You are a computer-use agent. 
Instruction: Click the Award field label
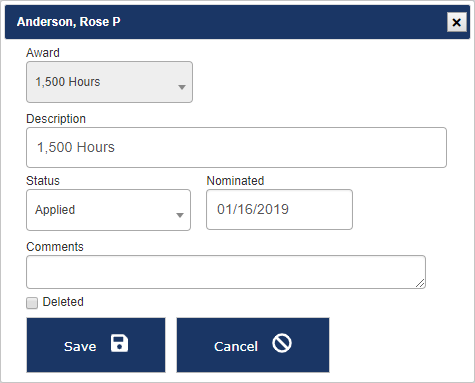pyautogui.click(x=43, y=53)
